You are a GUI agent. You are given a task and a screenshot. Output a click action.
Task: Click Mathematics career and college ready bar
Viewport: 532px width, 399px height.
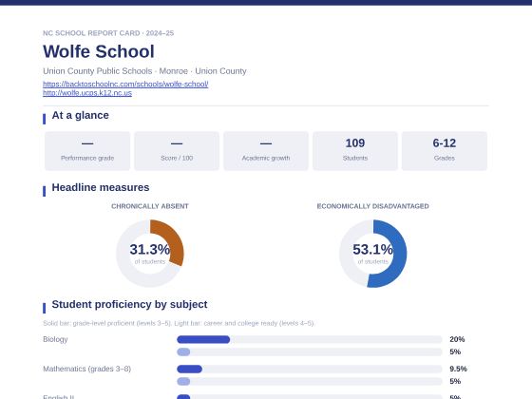click(310, 381)
